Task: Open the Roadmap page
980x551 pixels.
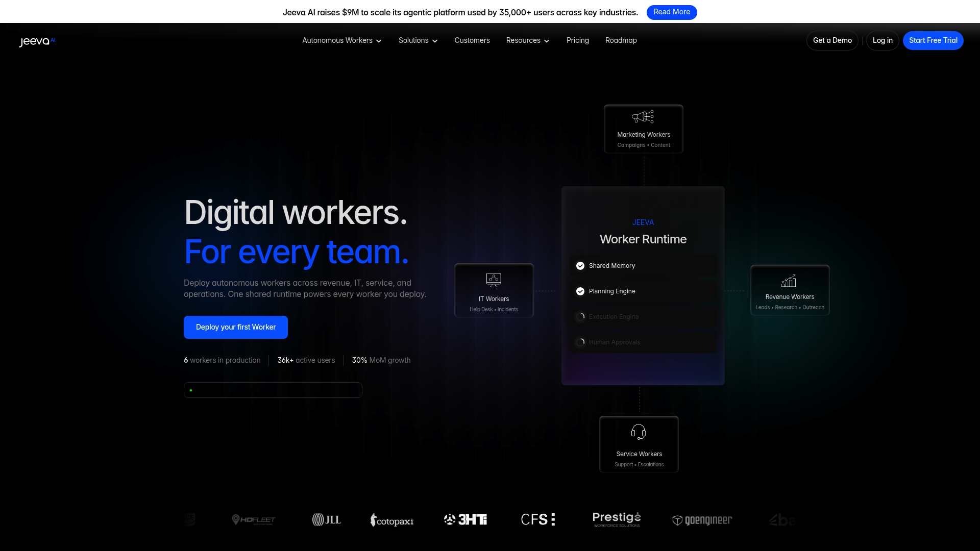Action: click(621, 40)
